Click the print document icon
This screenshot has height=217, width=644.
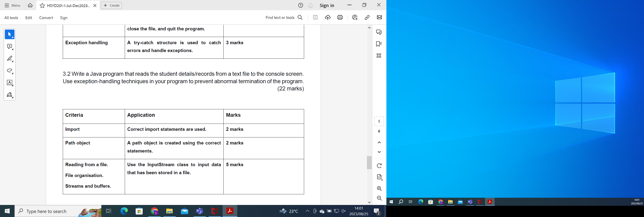(340, 17)
